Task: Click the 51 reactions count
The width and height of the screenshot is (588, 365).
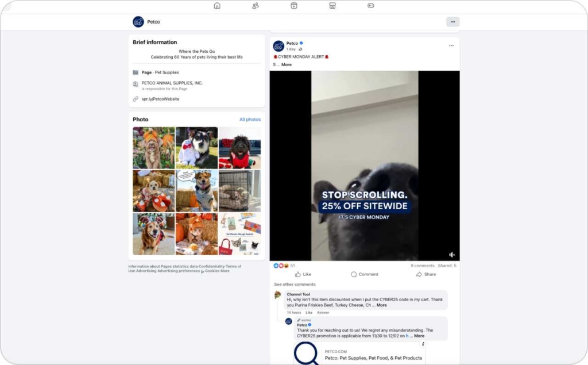Action: [293, 266]
